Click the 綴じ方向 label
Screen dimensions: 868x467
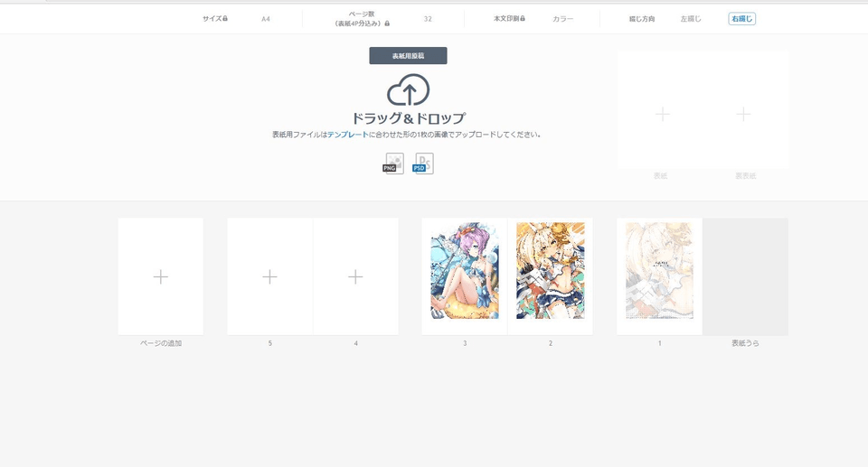[x=642, y=19]
